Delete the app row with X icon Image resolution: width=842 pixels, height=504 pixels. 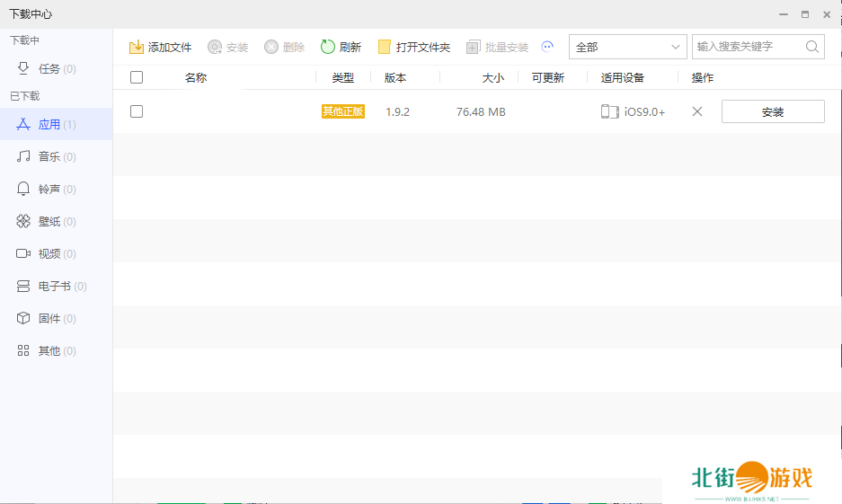click(x=697, y=111)
